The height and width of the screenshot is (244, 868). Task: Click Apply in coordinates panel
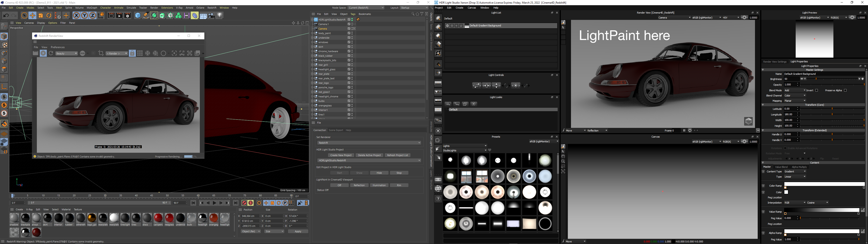[298, 232]
